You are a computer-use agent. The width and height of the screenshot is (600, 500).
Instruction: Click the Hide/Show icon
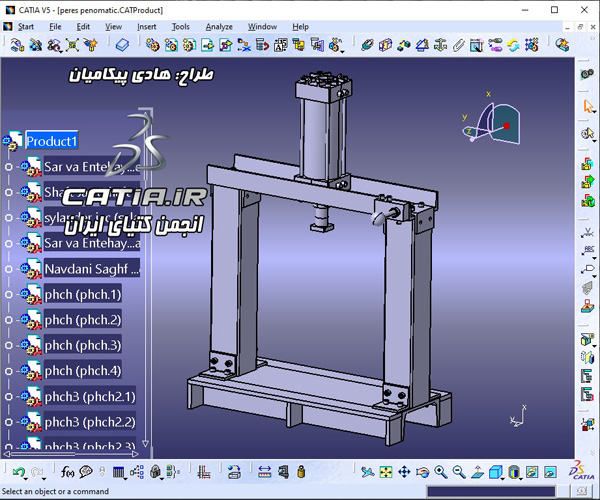click(x=532, y=472)
